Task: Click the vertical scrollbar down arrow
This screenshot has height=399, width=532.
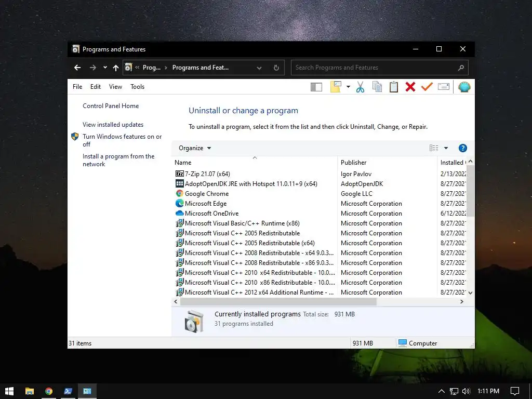Action: (x=470, y=292)
